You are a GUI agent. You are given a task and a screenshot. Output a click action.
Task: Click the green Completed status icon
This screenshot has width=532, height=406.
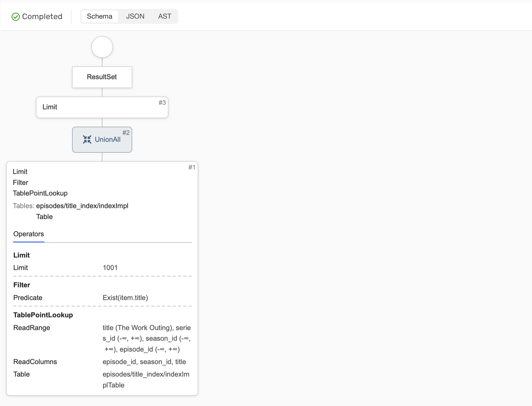tap(16, 16)
